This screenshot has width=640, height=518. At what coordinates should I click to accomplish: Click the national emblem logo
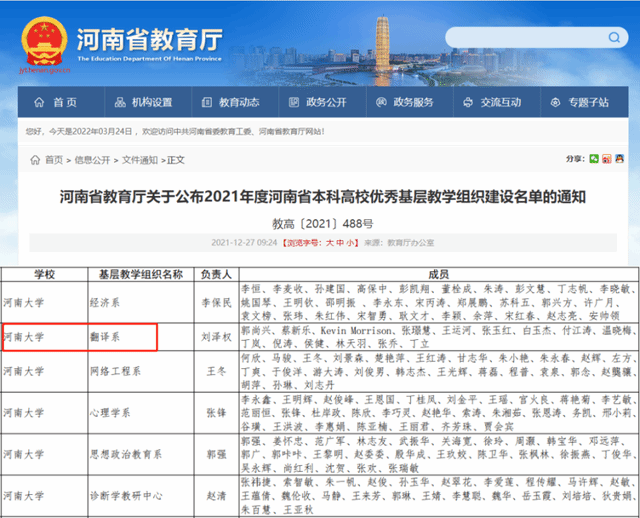pyautogui.click(x=44, y=41)
